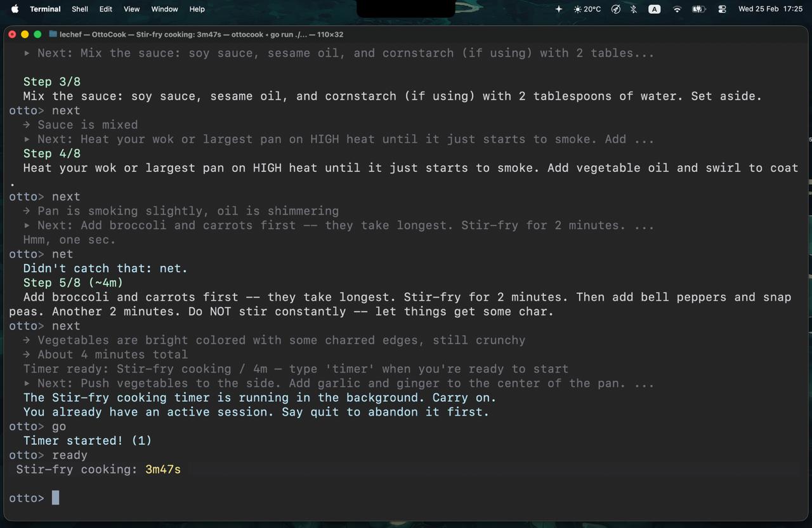Click the date and time clock
Image resolution: width=812 pixels, height=528 pixels.
(770, 9)
